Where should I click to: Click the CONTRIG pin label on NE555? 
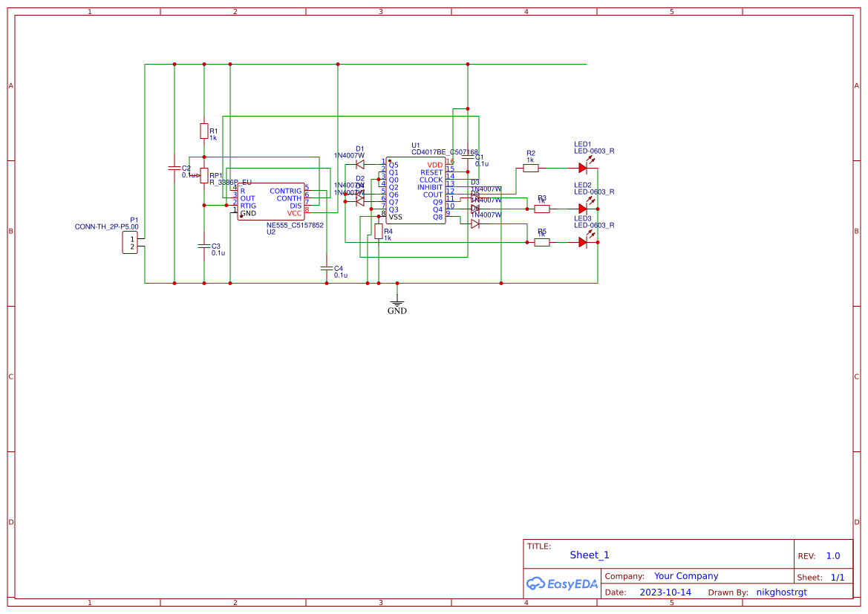tap(286, 191)
